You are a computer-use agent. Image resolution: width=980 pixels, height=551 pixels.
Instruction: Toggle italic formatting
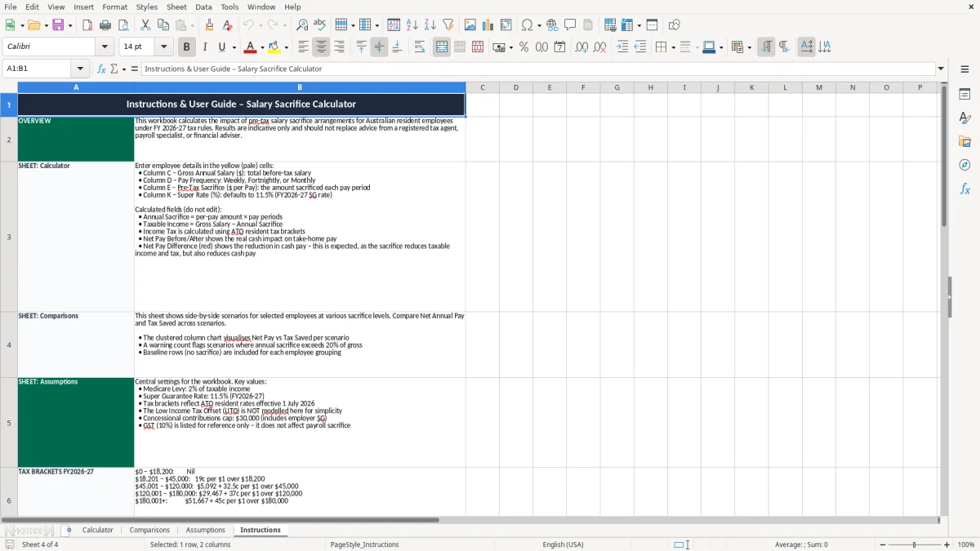coord(205,47)
